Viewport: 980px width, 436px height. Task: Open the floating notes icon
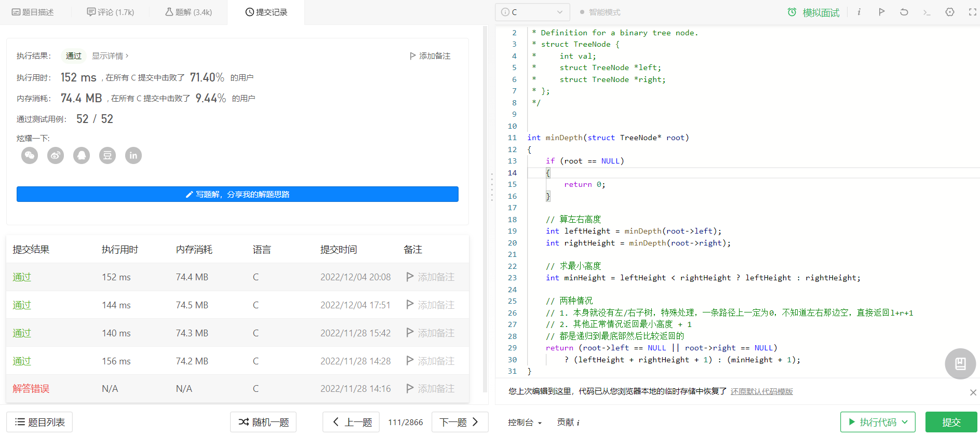pyautogui.click(x=960, y=363)
